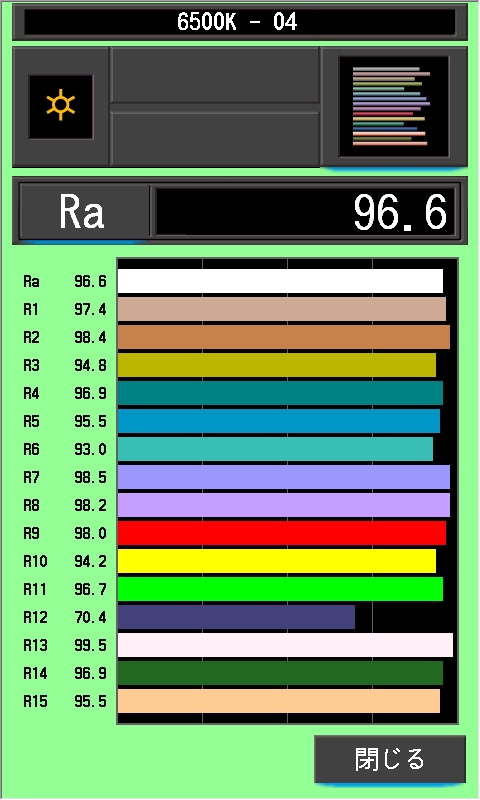The width and height of the screenshot is (480, 800).
Task: Click the Ra mode button
Action: pos(84,211)
